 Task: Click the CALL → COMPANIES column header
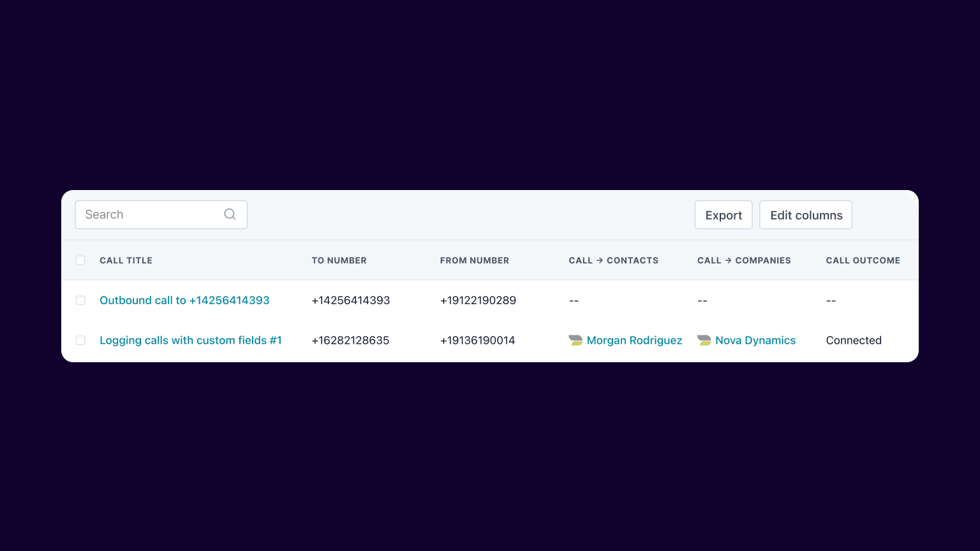[x=744, y=260]
